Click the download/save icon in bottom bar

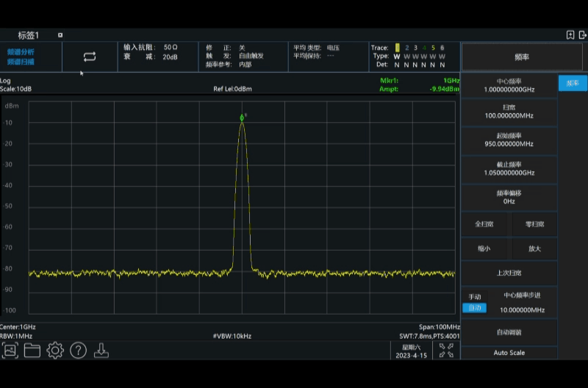click(x=101, y=351)
